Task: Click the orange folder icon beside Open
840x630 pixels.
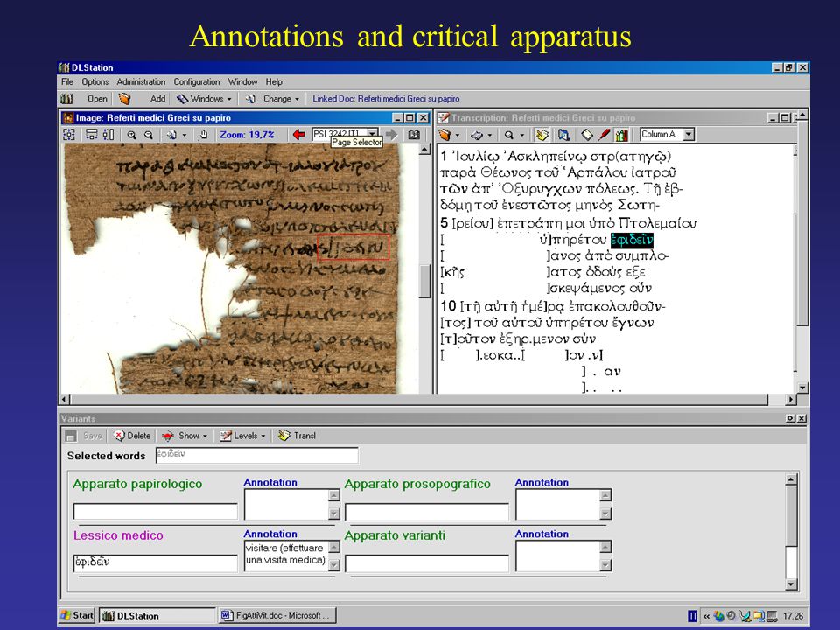Action: pyautogui.click(x=124, y=99)
